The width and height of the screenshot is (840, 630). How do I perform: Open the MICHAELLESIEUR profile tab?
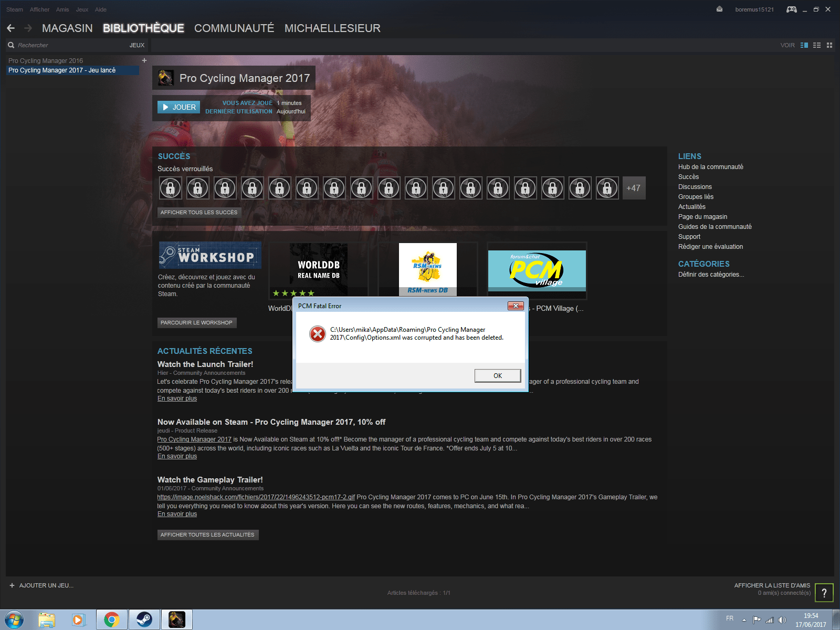pyautogui.click(x=332, y=28)
